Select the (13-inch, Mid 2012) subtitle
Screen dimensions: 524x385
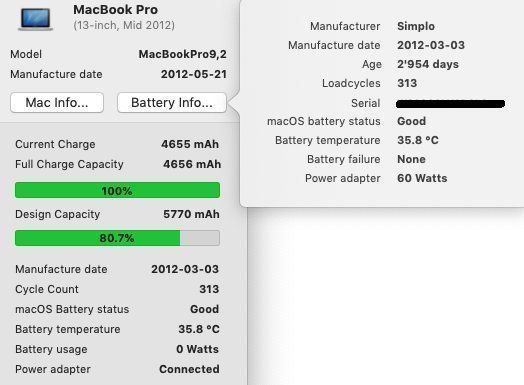tap(124, 25)
